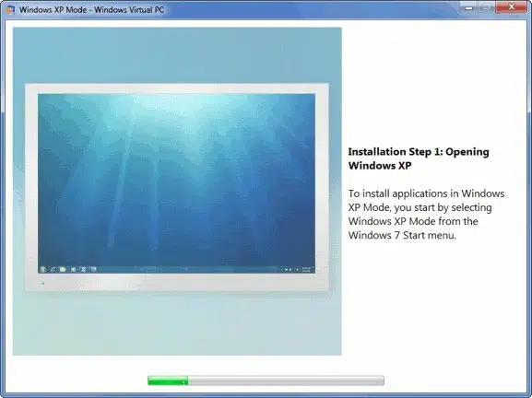Click the "Installation Step 1: Opening Windows XP" heading

419,158
